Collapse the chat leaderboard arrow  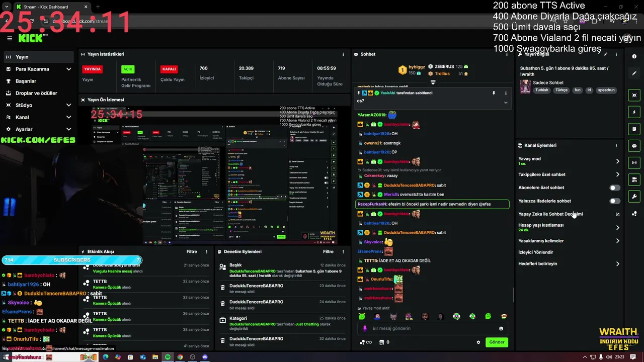433,82
